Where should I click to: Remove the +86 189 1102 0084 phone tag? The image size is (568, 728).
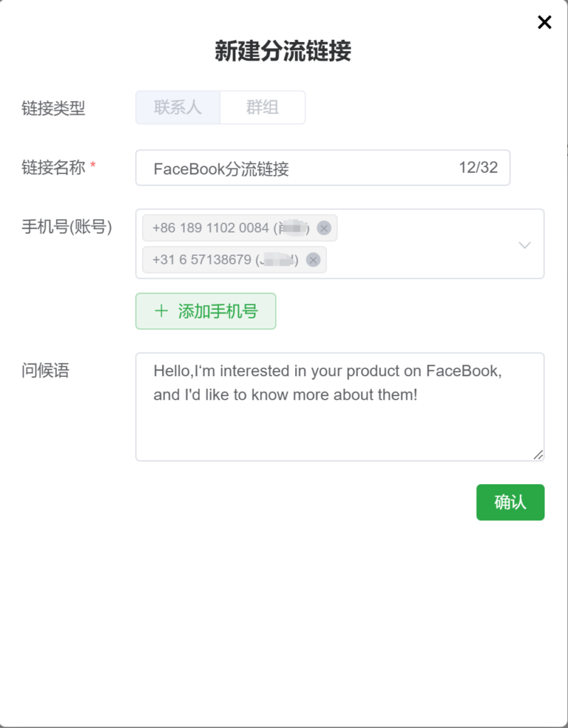(324, 228)
